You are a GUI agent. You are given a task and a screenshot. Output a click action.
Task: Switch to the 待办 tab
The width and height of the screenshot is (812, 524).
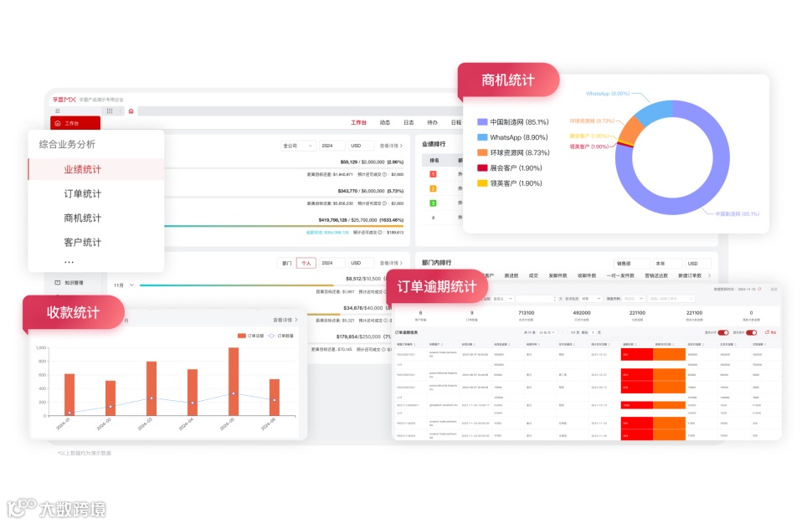point(433,123)
